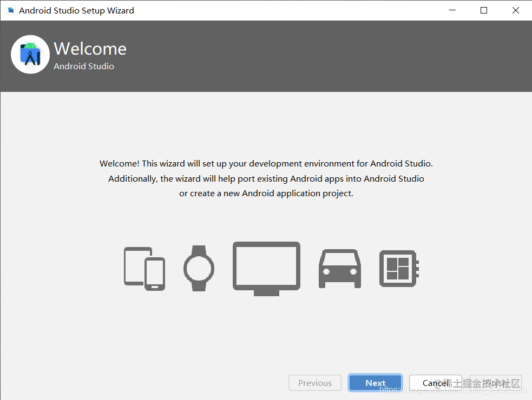Click the disabled Previous button

pos(315,383)
